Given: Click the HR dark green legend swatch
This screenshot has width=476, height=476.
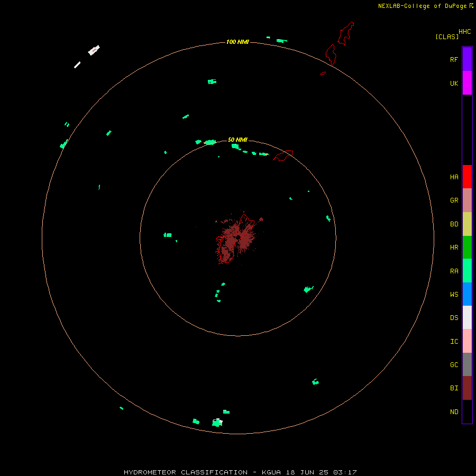Looking at the screenshot, I should pos(467,248).
